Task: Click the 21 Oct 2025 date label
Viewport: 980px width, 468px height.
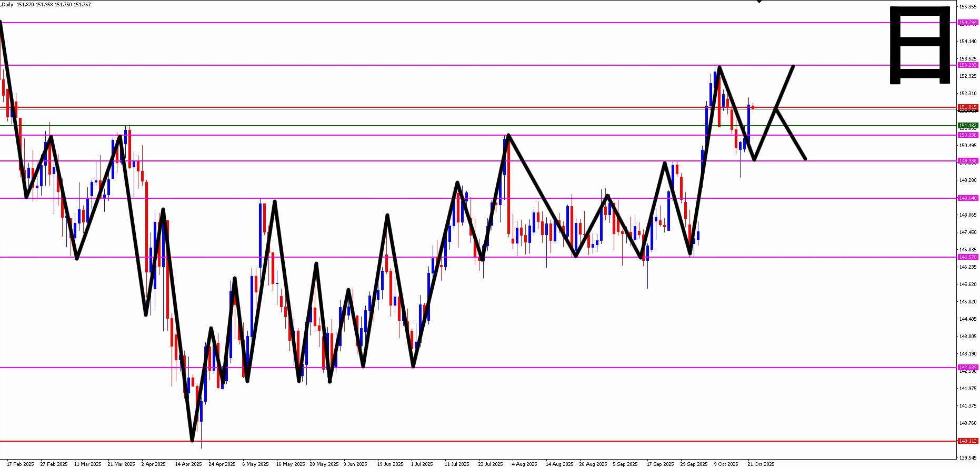Action: click(761, 464)
